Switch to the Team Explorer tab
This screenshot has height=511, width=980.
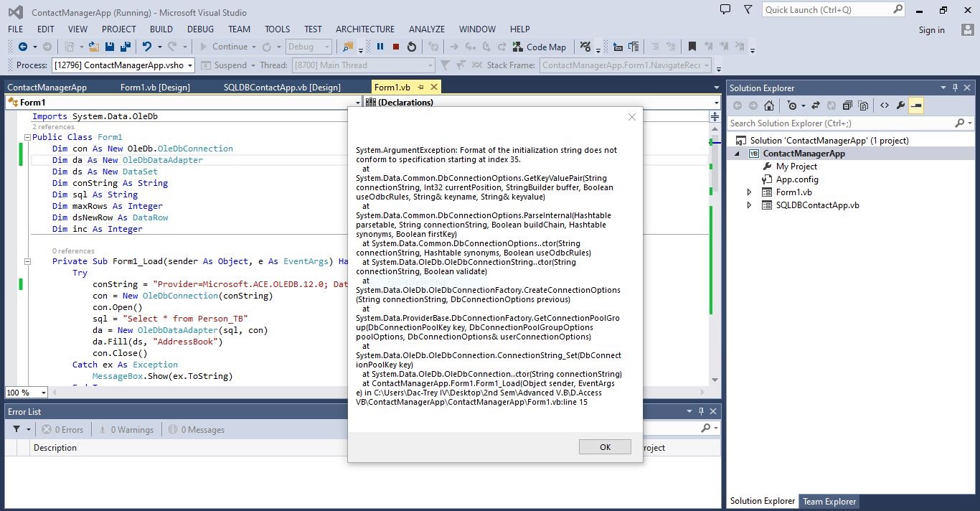[x=829, y=502]
